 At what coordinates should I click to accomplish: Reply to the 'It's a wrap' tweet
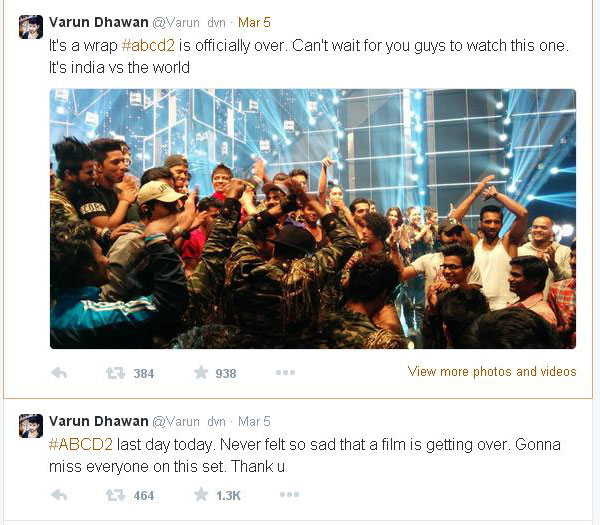point(59,373)
